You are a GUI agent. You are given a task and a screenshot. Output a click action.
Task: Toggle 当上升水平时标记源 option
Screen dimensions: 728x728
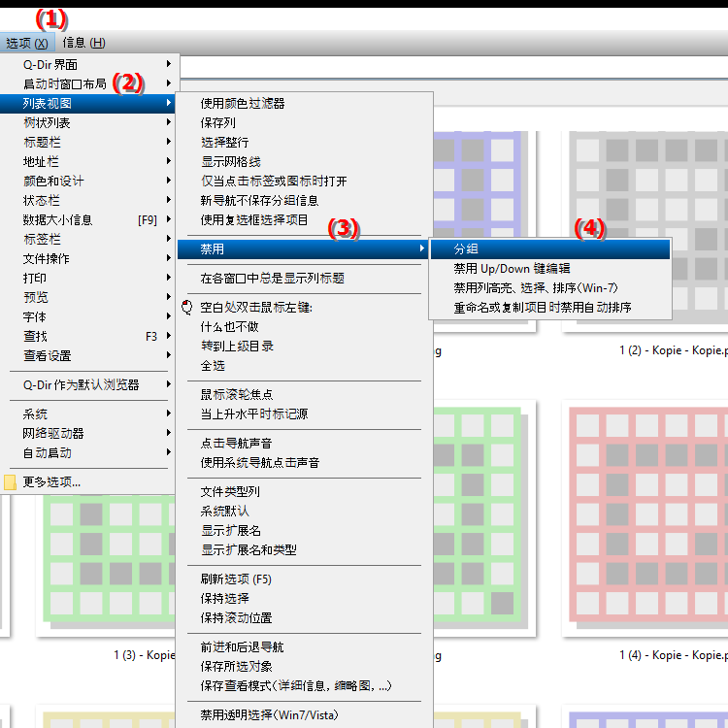pos(304,414)
